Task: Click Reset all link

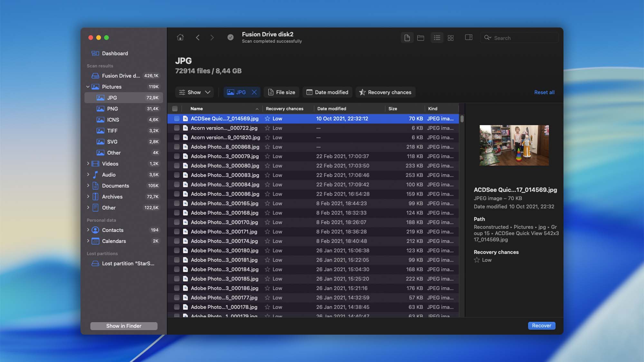Action: [544, 92]
